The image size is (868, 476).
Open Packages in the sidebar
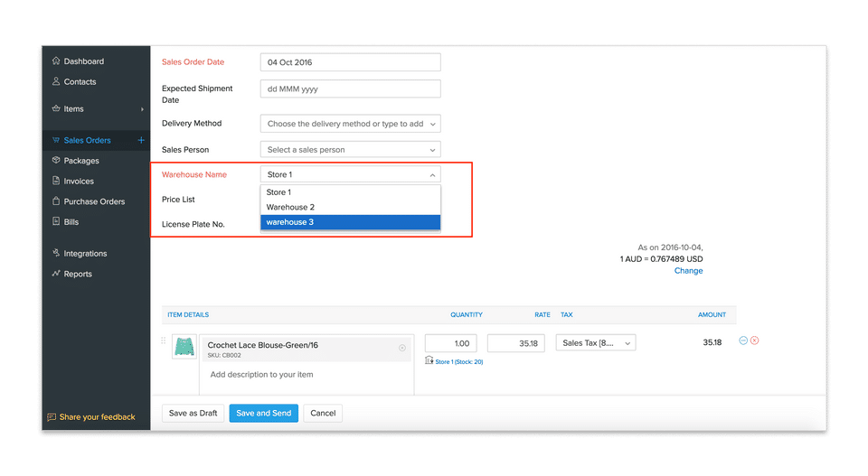tap(81, 161)
